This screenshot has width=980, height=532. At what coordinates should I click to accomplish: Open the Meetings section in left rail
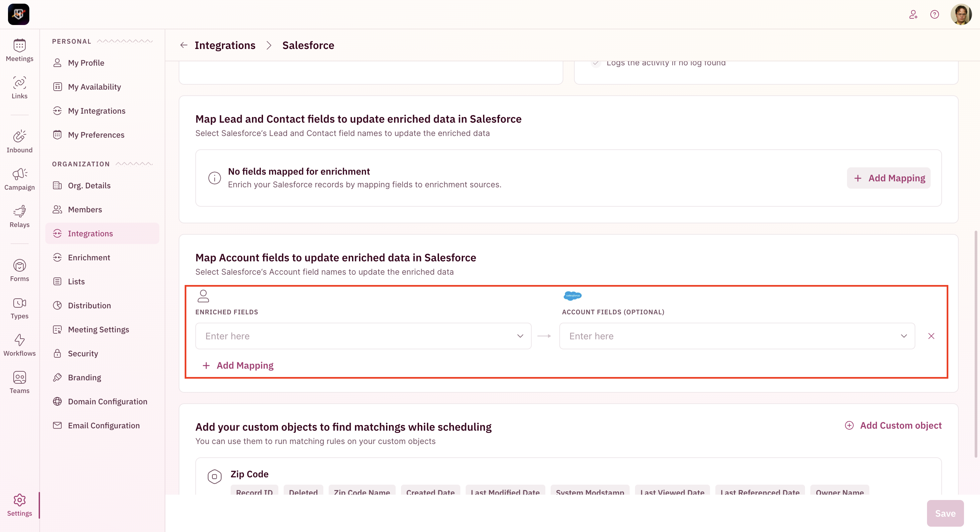coord(19,50)
